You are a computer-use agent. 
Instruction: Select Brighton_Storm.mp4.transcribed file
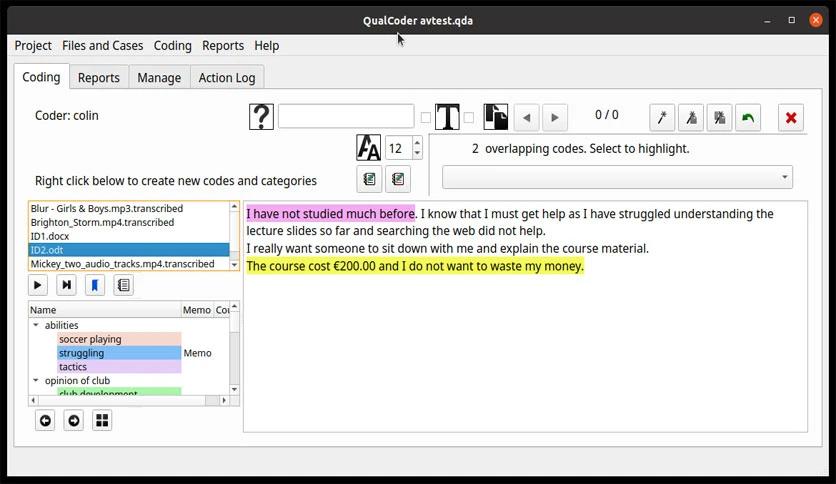(128, 222)
